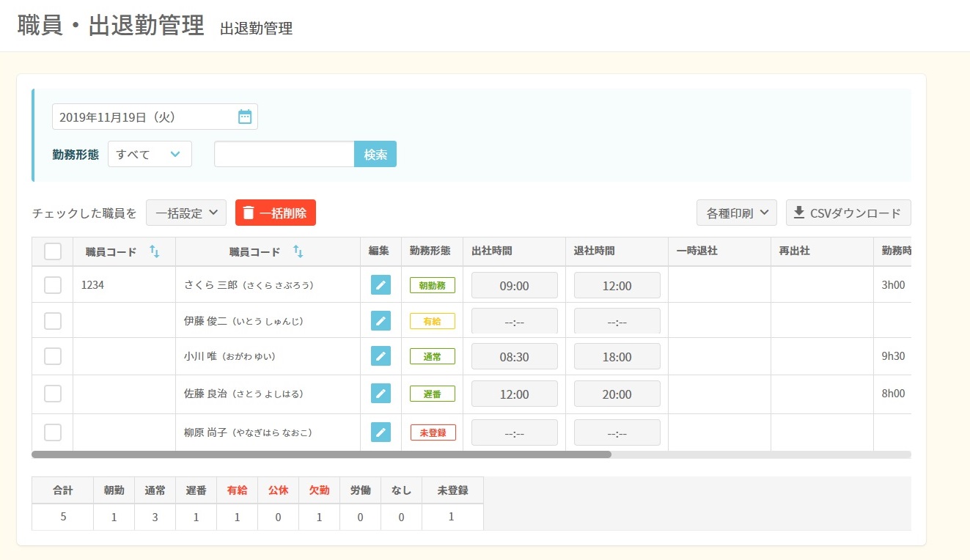The width and height of the screenshot is (970, 560).
Task: Click 18:00 退社時間 for 小川 唯
Action: tap(617, 356)
